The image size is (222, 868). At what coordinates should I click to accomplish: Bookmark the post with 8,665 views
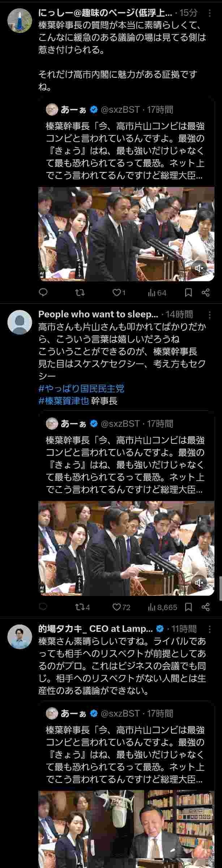[x=188, y=607]
